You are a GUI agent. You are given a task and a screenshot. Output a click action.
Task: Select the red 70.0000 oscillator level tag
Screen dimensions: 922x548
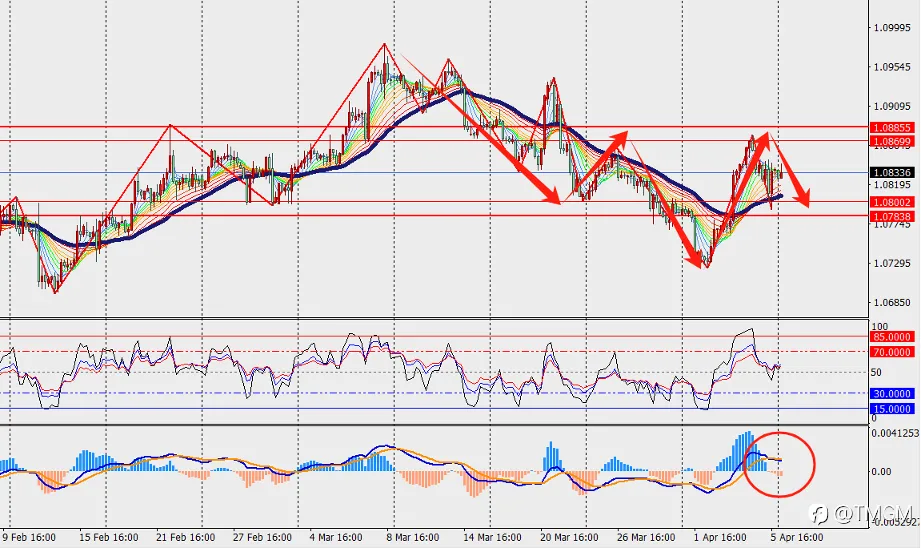[892, 352]
